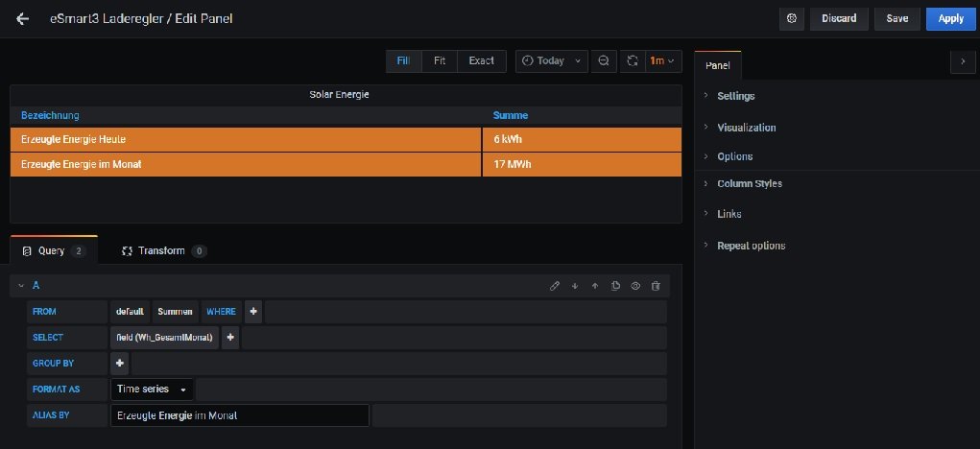
Task: Select the Fit display mode
Action: [439, 60]
